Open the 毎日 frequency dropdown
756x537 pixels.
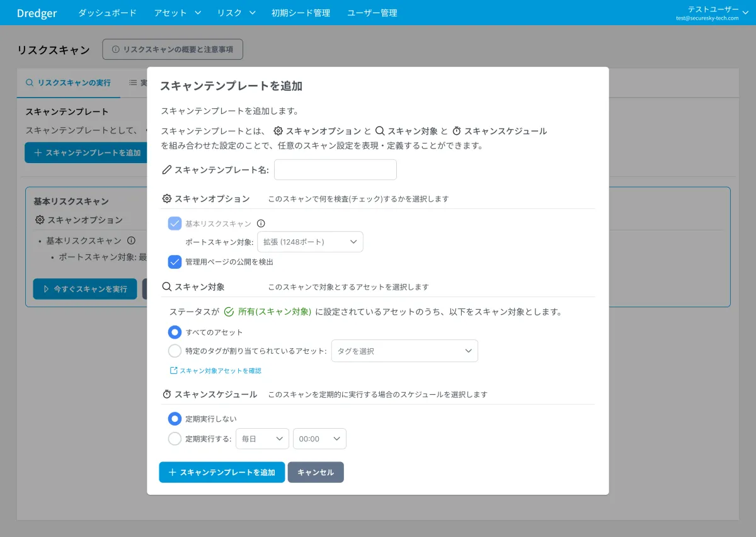[262, 439]
